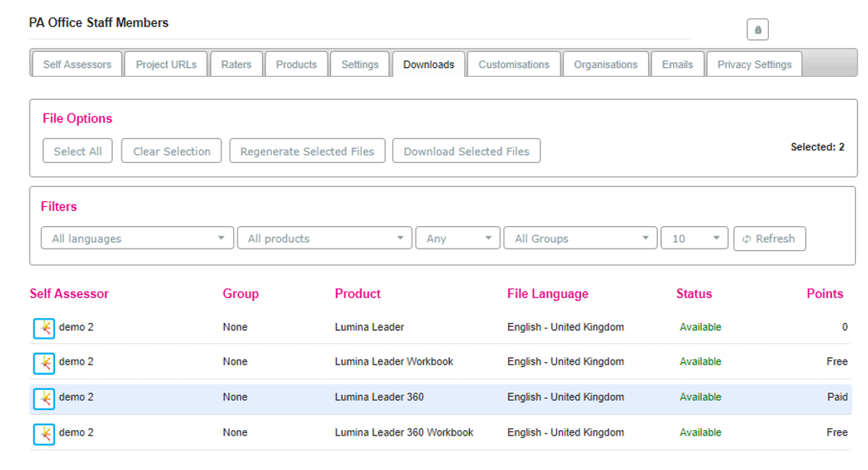Open the Any status dropdown
The width and height of the screenshot is (868, 470).
pyautogui.click(x=458, y=238)
